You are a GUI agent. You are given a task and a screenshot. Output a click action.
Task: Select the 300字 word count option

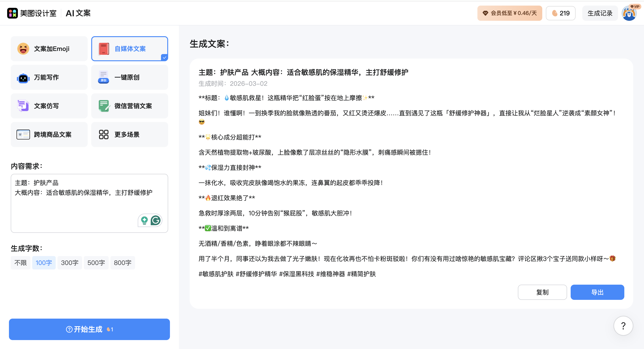pos(70,263)
